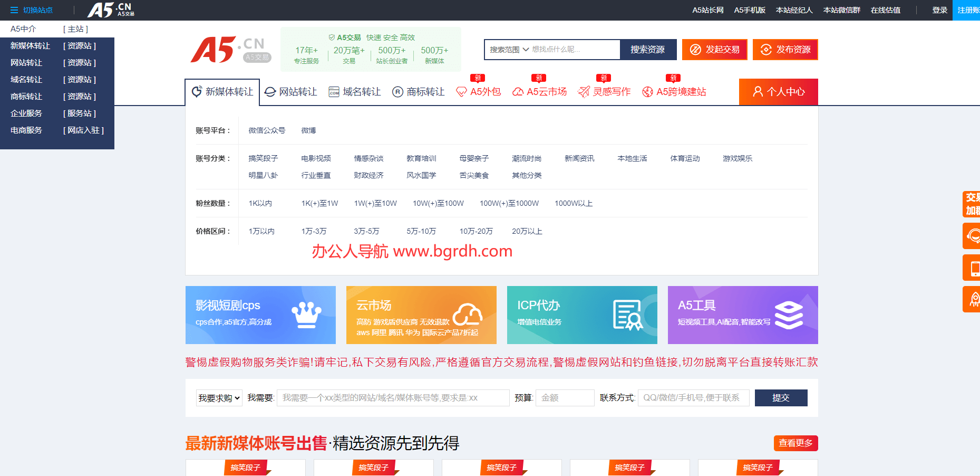The height and width of the screenshot is (476, 980).
Task: Open A5跨境建站 via its globe icon
Action: click(647, 91)
